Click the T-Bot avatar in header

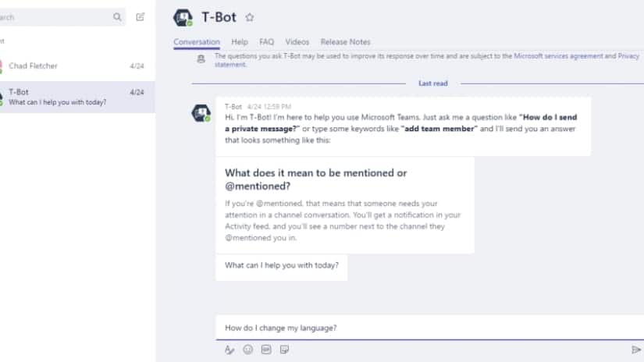[x=183, y=18]
